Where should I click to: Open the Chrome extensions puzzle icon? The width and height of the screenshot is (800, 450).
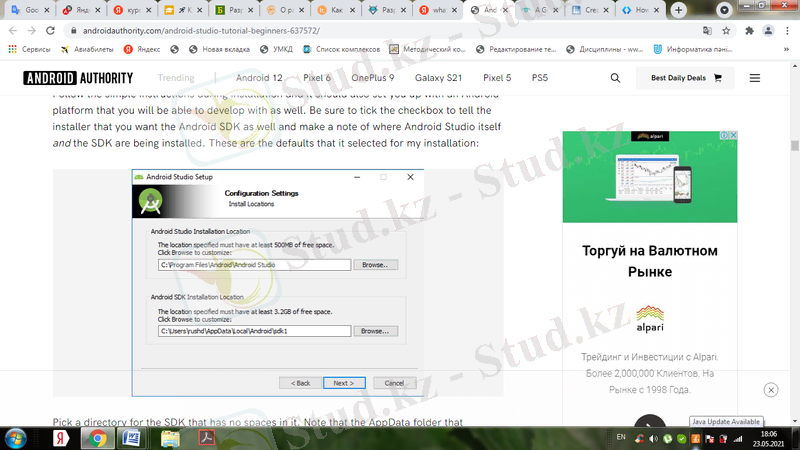click(x=749, y=31)
